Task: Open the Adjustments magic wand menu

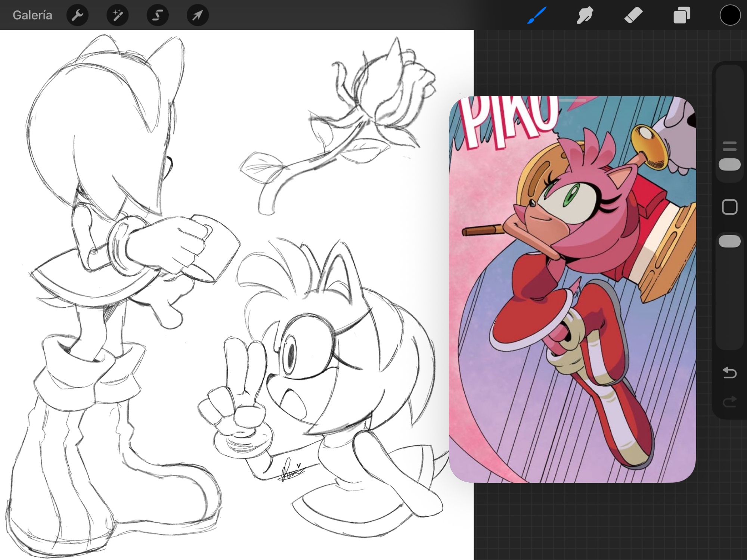Action: coord(117,15)
